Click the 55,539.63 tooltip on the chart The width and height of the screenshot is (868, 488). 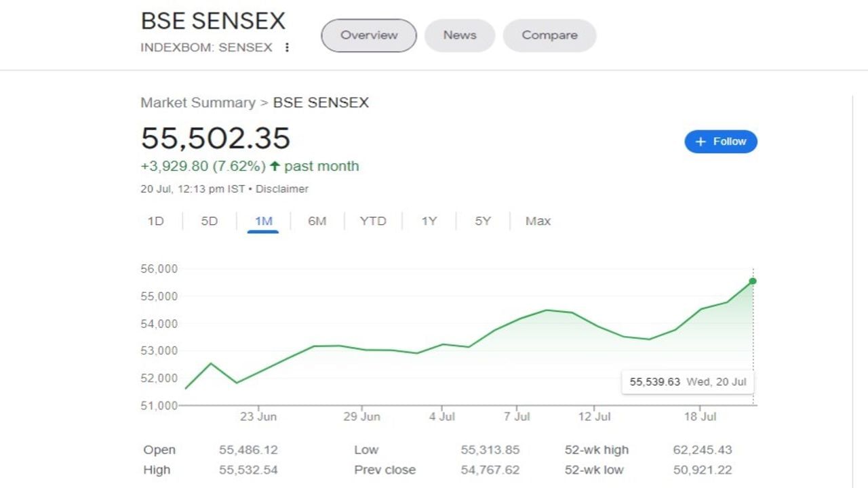coord(687,382)
